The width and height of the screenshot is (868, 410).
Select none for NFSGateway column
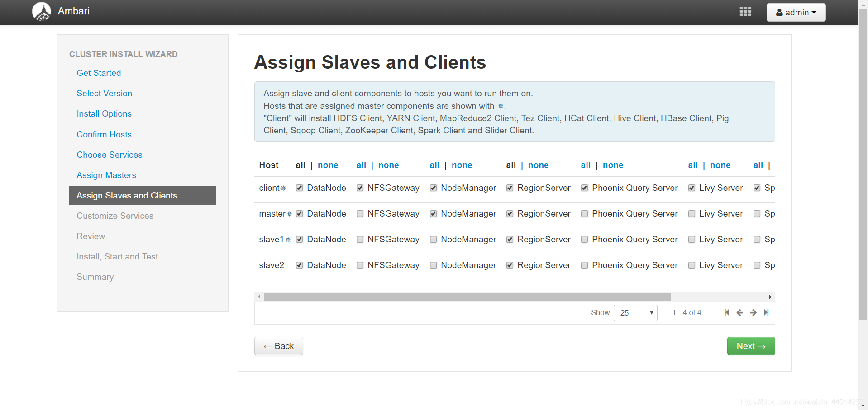coord(389,165)
